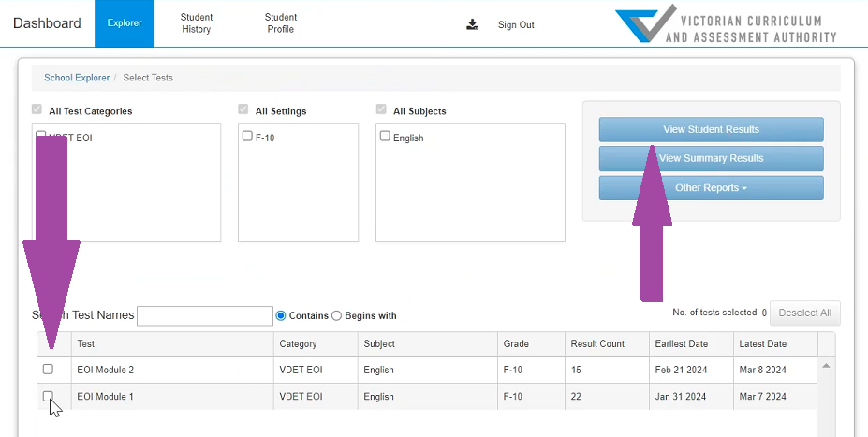The image size is (868, 437).
Task: Click the Select Tests breadcrumb text
Action: pyautogui.click(x=148, y=78)
